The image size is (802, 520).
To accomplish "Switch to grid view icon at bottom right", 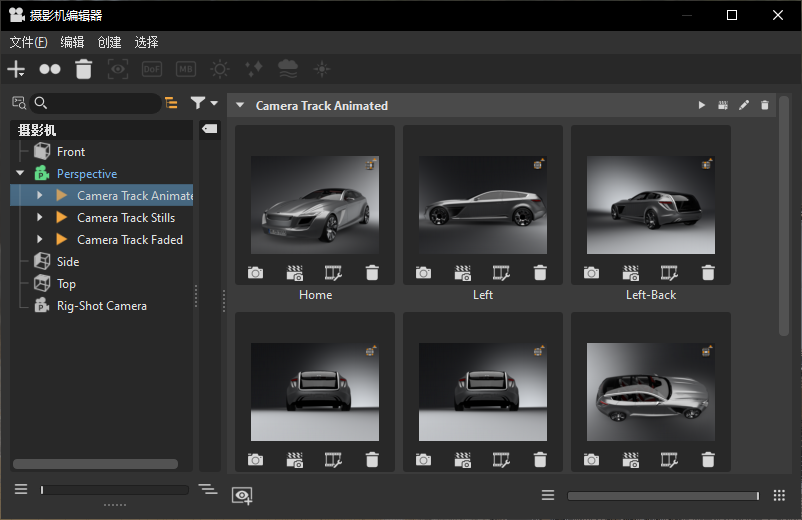I will 779,495.
